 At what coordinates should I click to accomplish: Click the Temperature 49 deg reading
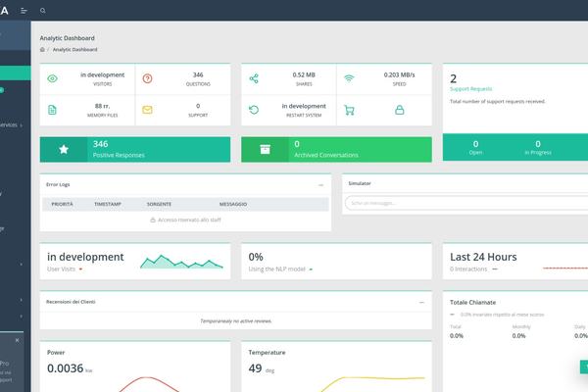point(255,368)
